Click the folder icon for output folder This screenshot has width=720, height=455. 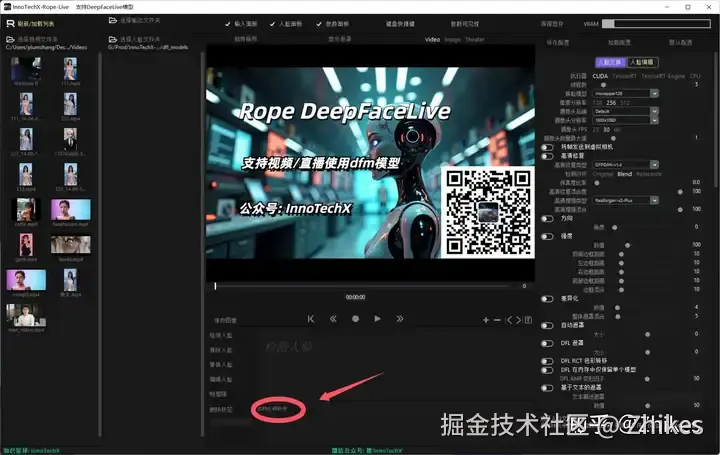(x=112, y=20)
